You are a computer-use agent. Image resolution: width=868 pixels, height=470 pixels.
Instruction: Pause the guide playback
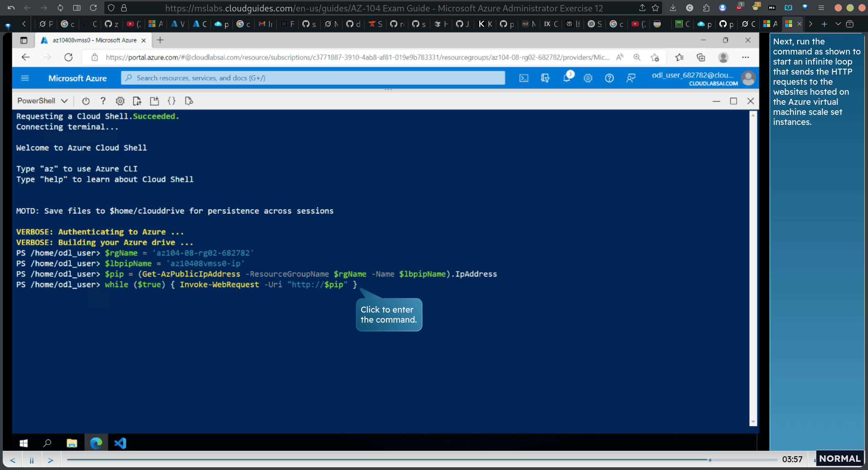[x=32, y=460]
